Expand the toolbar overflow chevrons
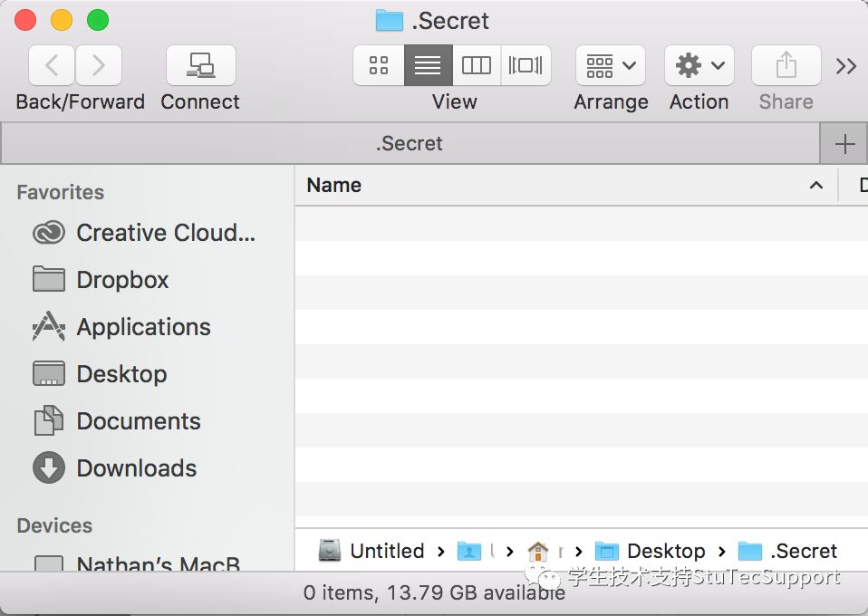The height and width of the screenshot is (616, 868). 845,65
